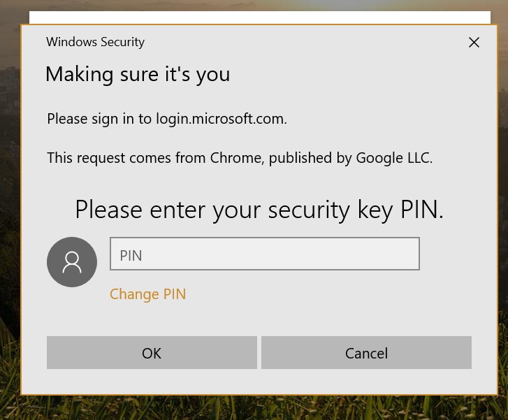Click the Windows Security title text
508x420 pixels.
coord(95,42)
